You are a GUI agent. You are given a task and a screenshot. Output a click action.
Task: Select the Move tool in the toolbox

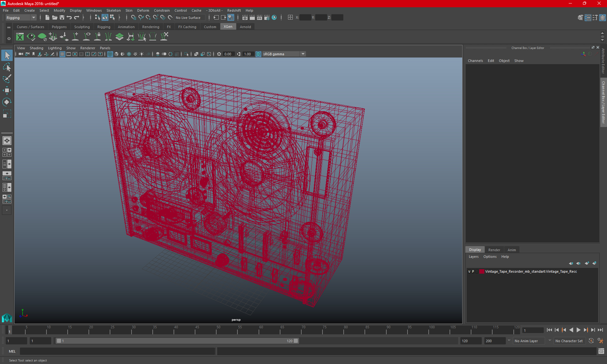coord(7,90)
